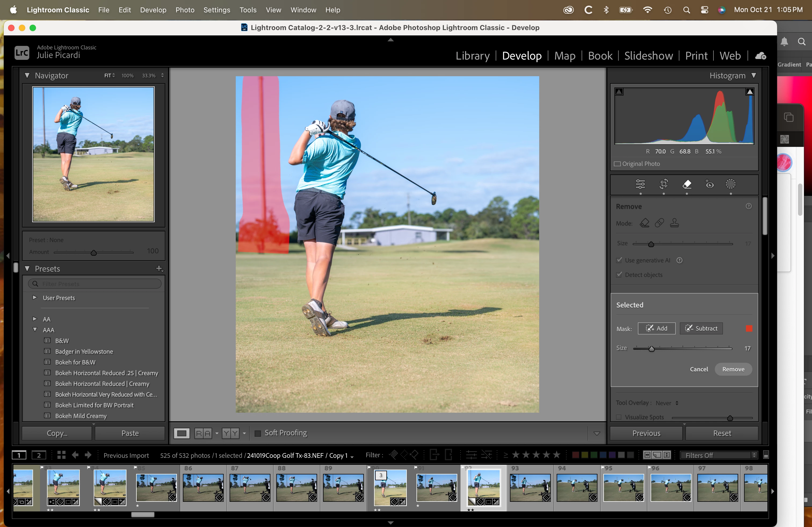Click the plus icon in Presets
Image resolution: width=812 pixels, height=527 pixels.
tap(159, 269)
